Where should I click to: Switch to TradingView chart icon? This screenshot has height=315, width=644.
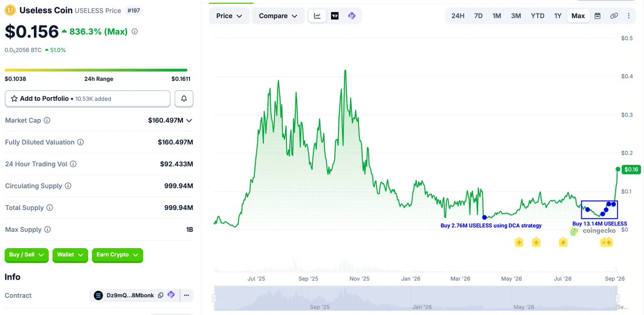[x=335, y=16]
